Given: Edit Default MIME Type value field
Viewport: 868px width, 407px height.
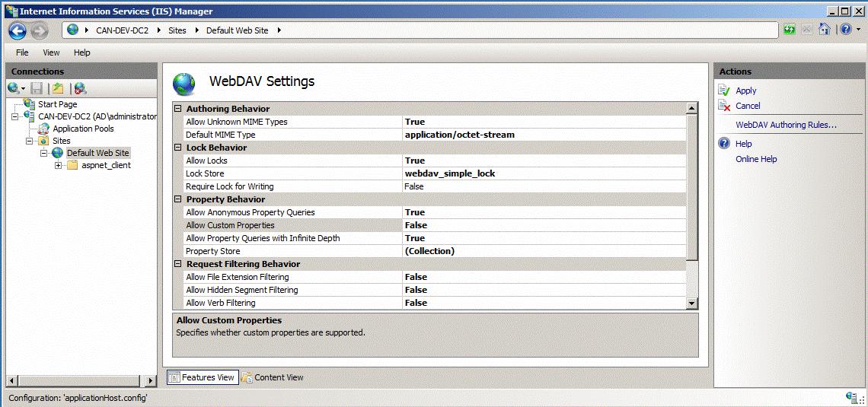Looking at the screenshot, I should [544, 135].
